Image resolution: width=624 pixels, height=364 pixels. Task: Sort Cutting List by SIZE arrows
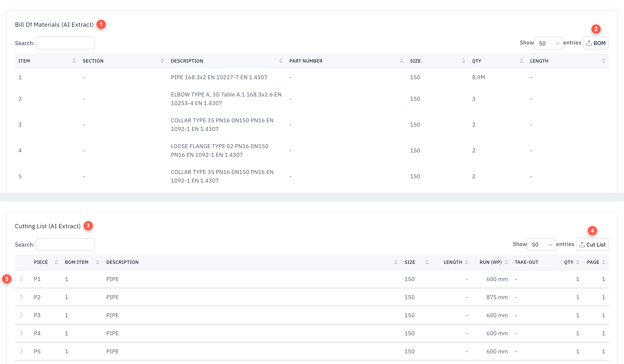coord(427,262)
